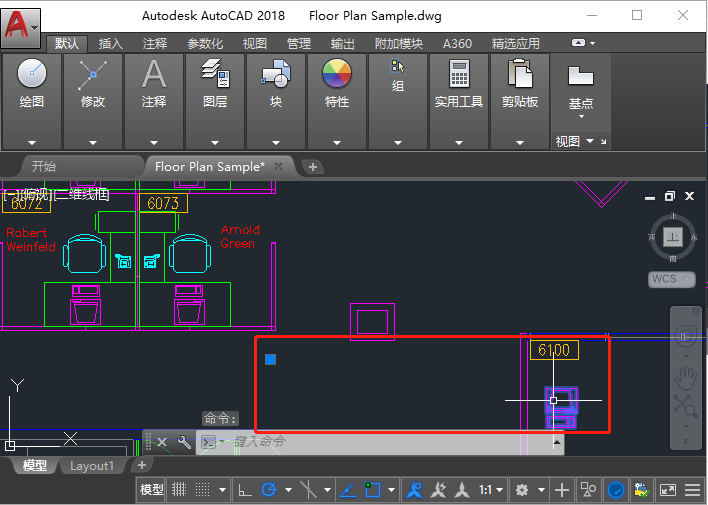This screenshot has height=505, width=708.
Task: Switch to the Layout1 tab
Action: click(92, 466)
